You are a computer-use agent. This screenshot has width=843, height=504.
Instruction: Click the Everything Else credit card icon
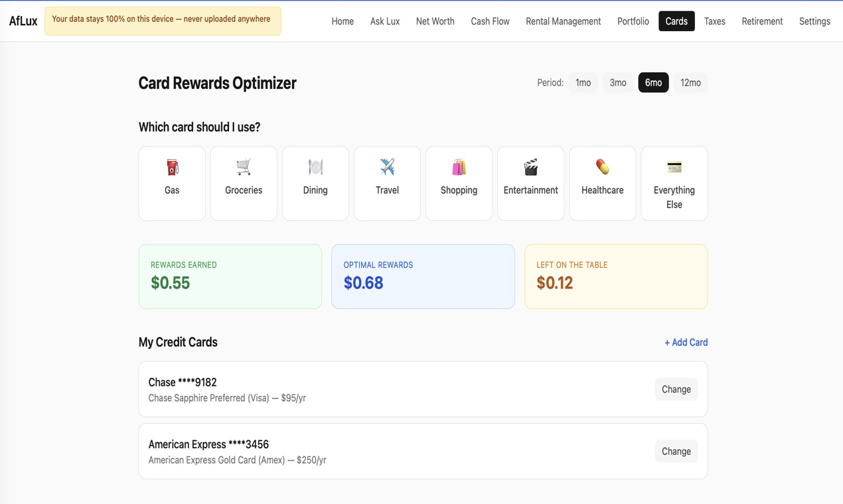(x=674, y=167)
